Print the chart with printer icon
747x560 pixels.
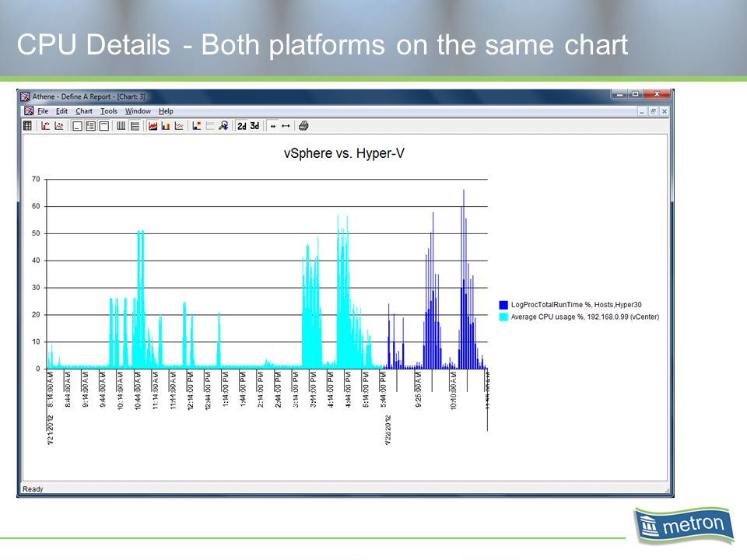(x=303, y=126)
